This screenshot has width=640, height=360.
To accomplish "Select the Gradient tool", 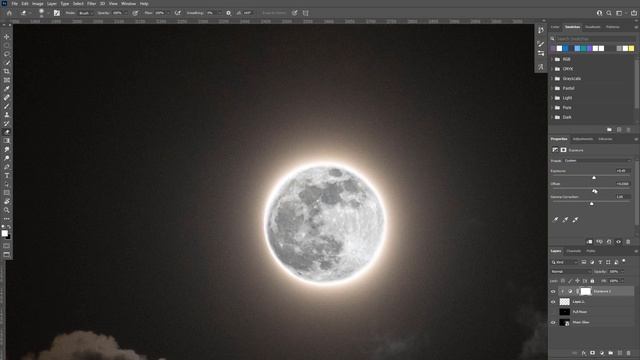I will click(x=7, y=141).
